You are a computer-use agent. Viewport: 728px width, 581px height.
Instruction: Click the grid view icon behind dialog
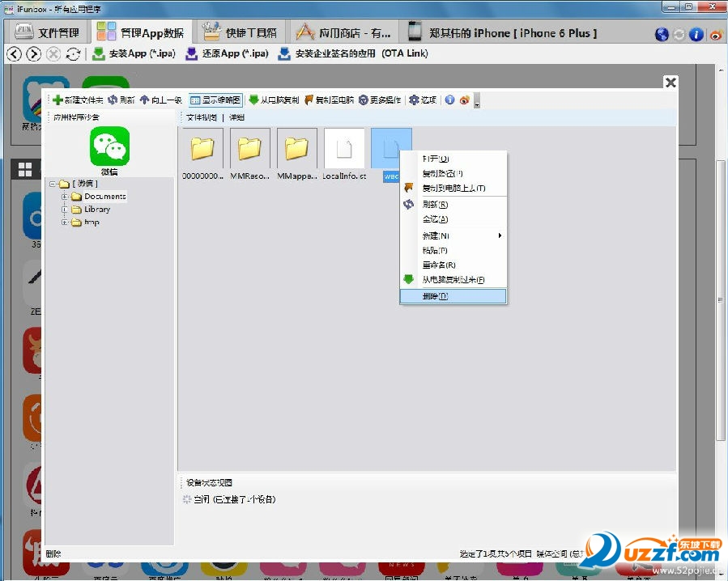click(x=25, y=170)
